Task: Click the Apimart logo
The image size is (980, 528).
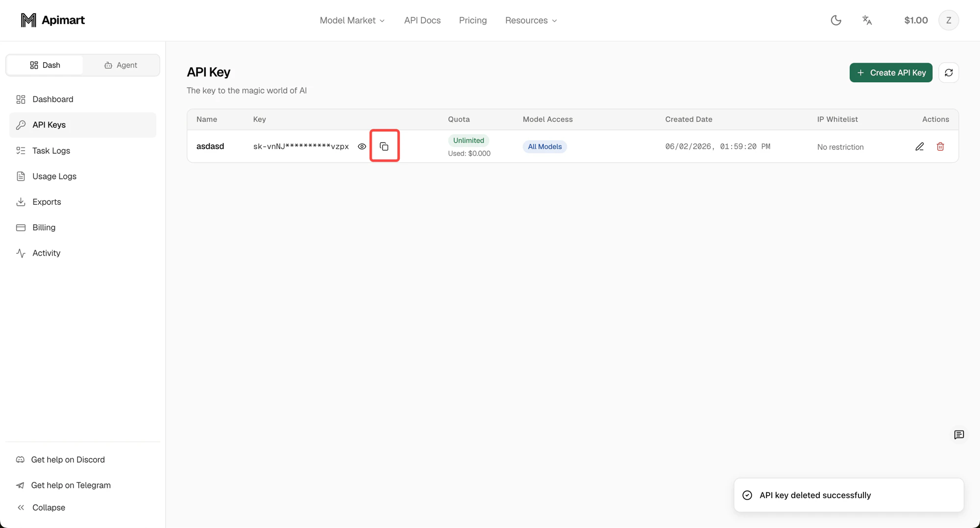Action: pos(52,20)
